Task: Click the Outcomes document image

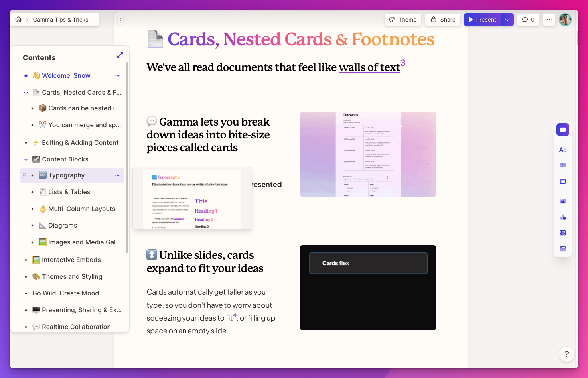Action: 368,154
